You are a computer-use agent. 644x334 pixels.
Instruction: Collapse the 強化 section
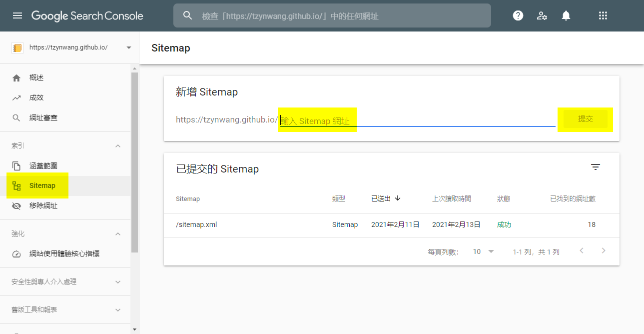pos(118,234)
